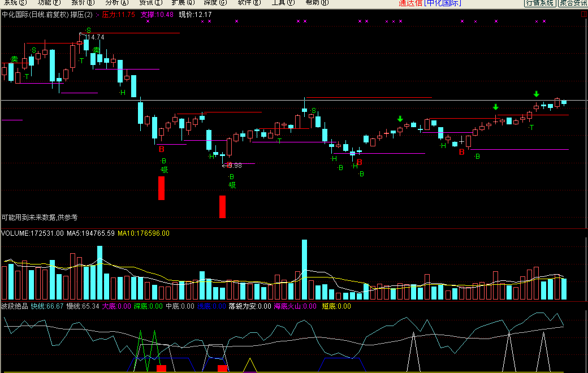Screen dimensions: 588x373
Task: Open the 帮助(H) menu
Action: pyautogui.click(x=317, y=3)
